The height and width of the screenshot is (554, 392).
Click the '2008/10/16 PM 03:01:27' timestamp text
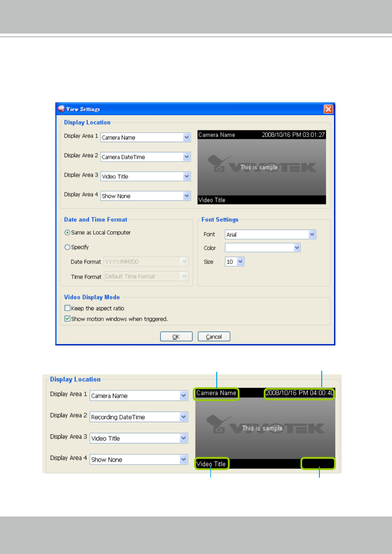[x=293, y=135]
